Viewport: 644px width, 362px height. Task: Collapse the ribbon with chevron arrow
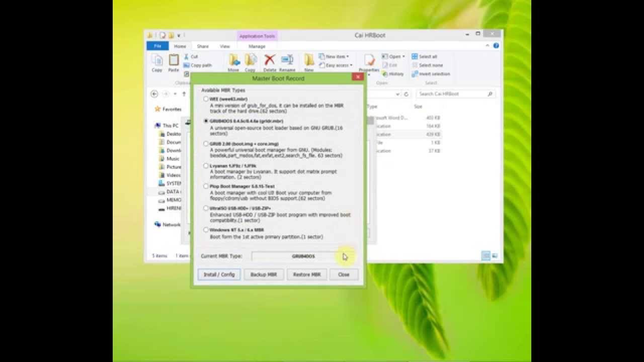(x=487, y=46)
